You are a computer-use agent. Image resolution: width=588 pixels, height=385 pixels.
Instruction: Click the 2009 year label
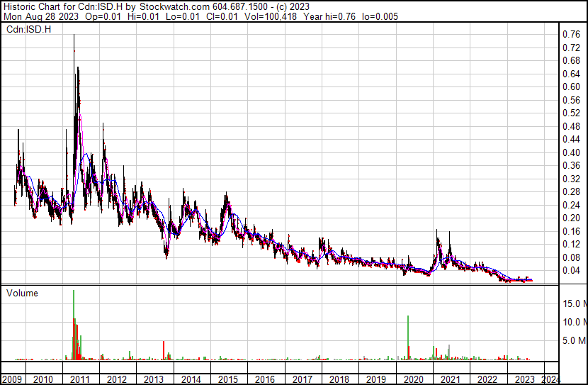(x=11, y=379)
